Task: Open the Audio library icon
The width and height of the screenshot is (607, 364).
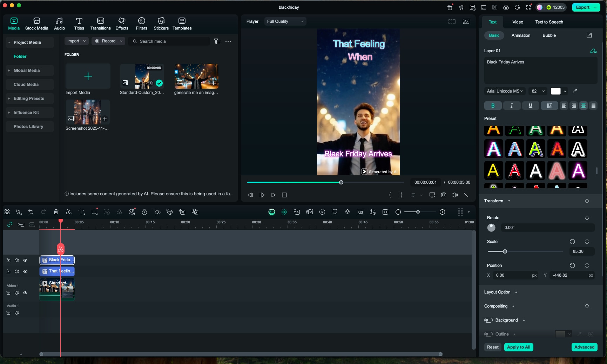Action: click(59, 23)
